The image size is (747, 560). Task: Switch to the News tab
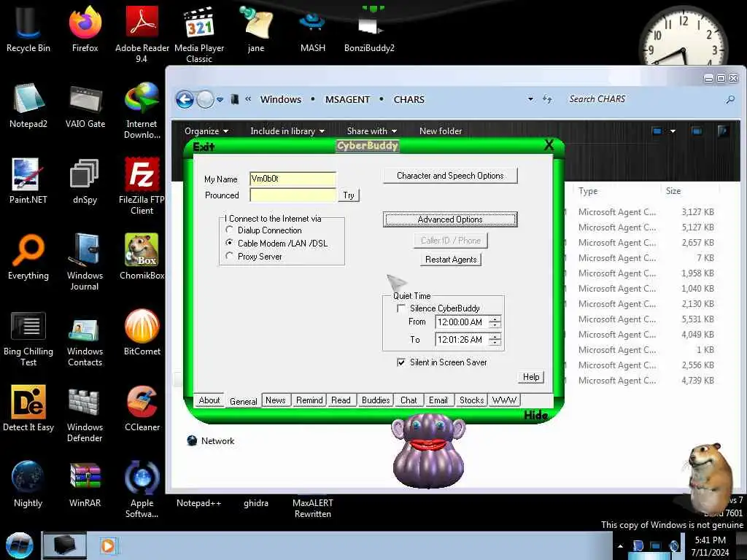click(x=275, y=400)
